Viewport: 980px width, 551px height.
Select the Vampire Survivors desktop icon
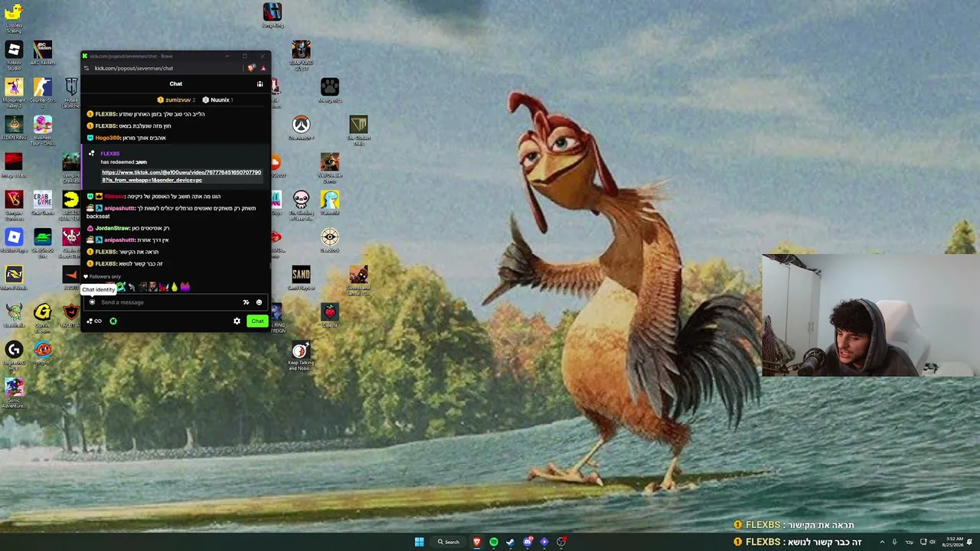coord(14,204)
